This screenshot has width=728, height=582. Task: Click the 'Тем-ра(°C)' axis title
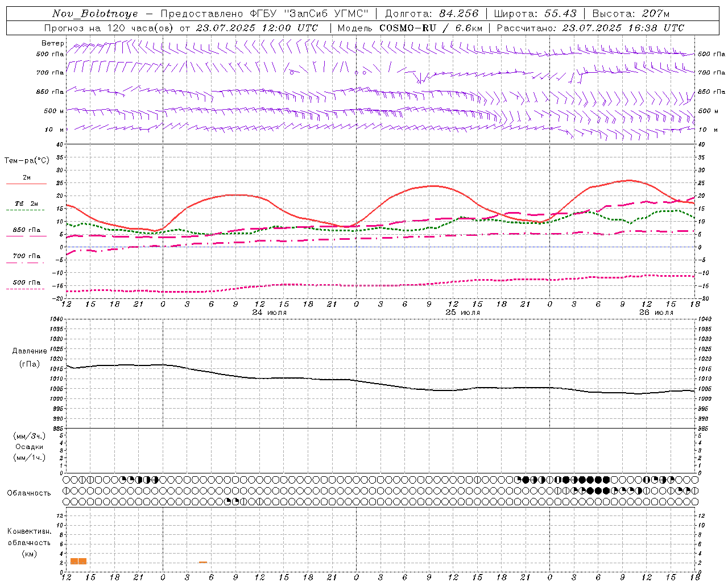[x=27, y=161]
